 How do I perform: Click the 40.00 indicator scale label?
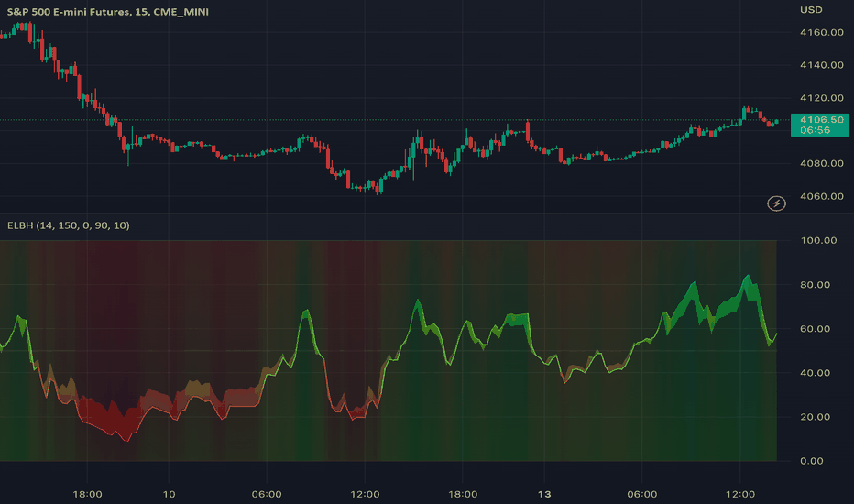[815, 373]
